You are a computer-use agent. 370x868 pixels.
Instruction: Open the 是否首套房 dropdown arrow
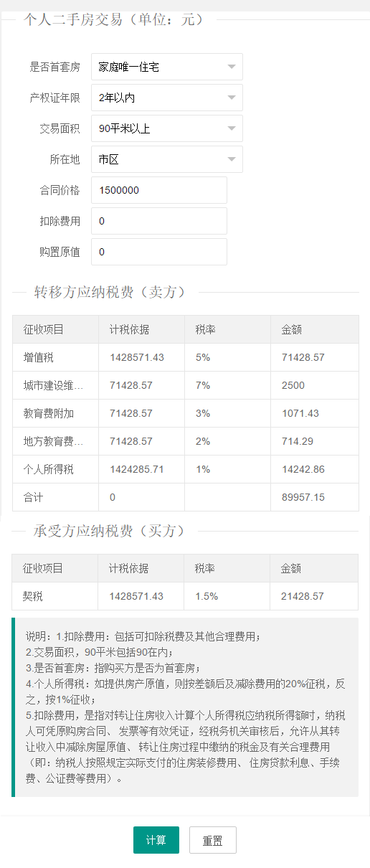click(231, 67)
